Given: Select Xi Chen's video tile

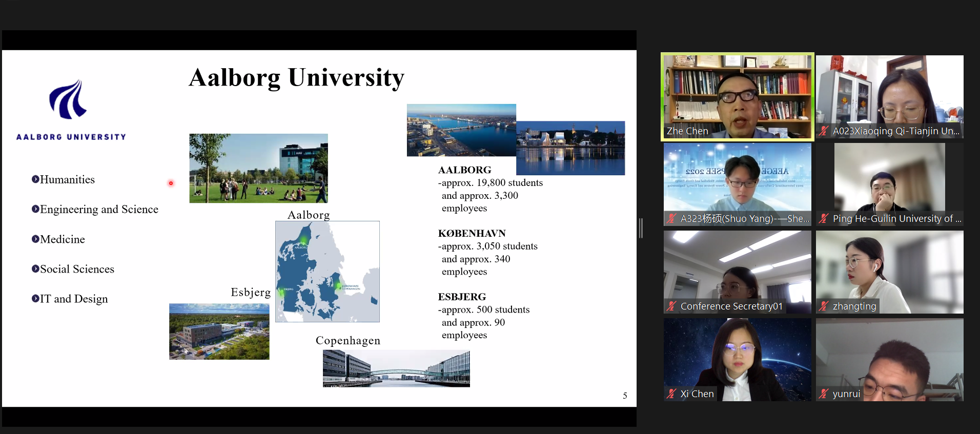Looking at the screenshot, I should pos(738,360).
